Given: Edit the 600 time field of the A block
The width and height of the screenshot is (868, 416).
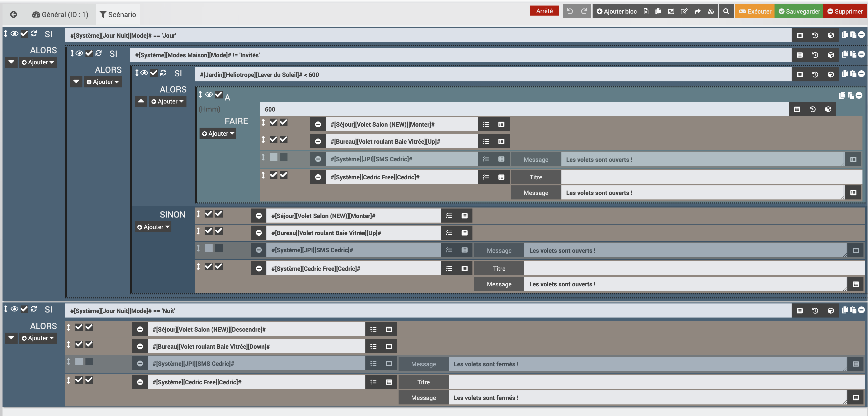Looking at the screenshot, I should click(x=524, y=109).
